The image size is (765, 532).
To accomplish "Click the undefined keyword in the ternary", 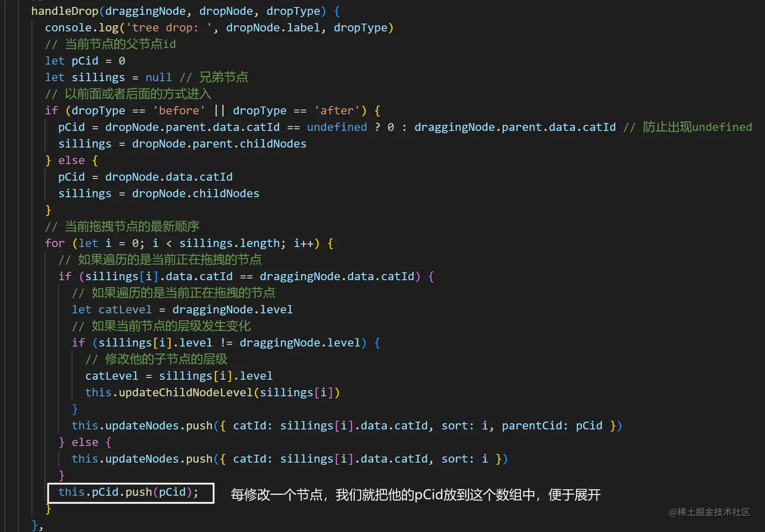I will click(336, 127).
